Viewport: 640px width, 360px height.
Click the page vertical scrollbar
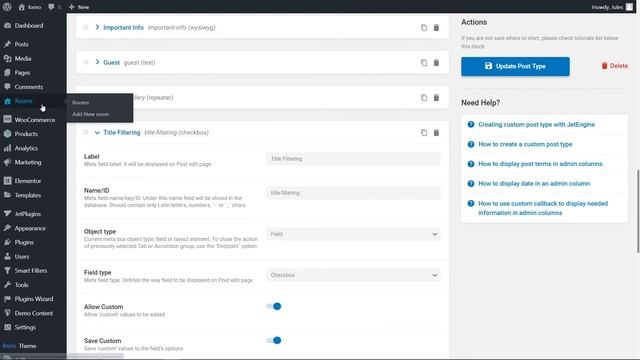(x=638, y=211)
